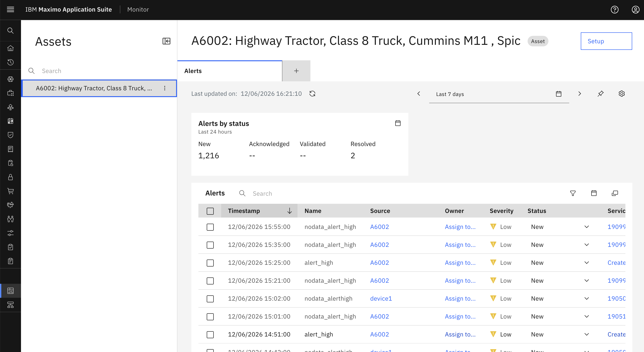Screen dimensions: 644x352
Task: Click the sidebar search icon
Action: click(10, 30)
